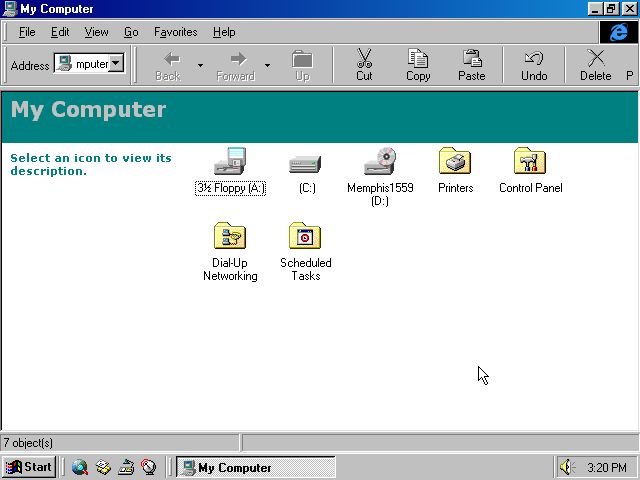The width and height of the screenshot is (640, 480).
Task: Click the Delete toolbar button
Action: pos(596,65)
